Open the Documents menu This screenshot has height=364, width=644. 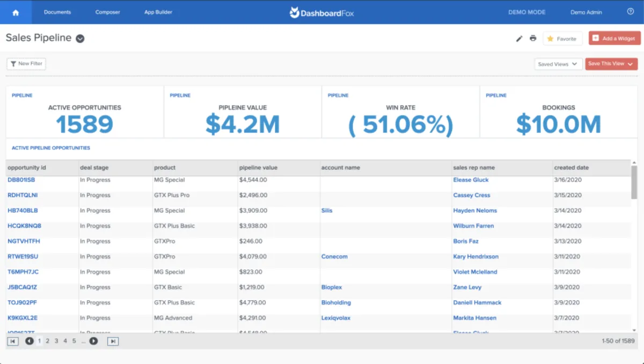(x=57, y=12)
